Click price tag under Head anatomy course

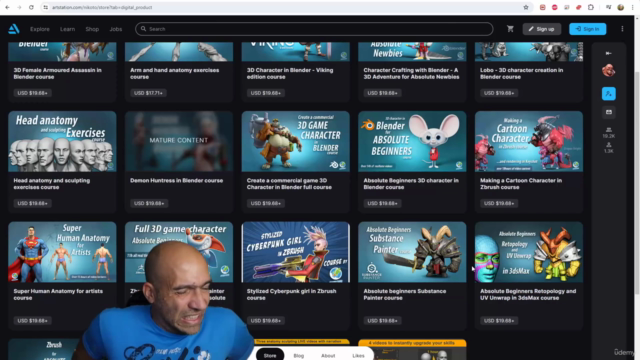point(32,203)
